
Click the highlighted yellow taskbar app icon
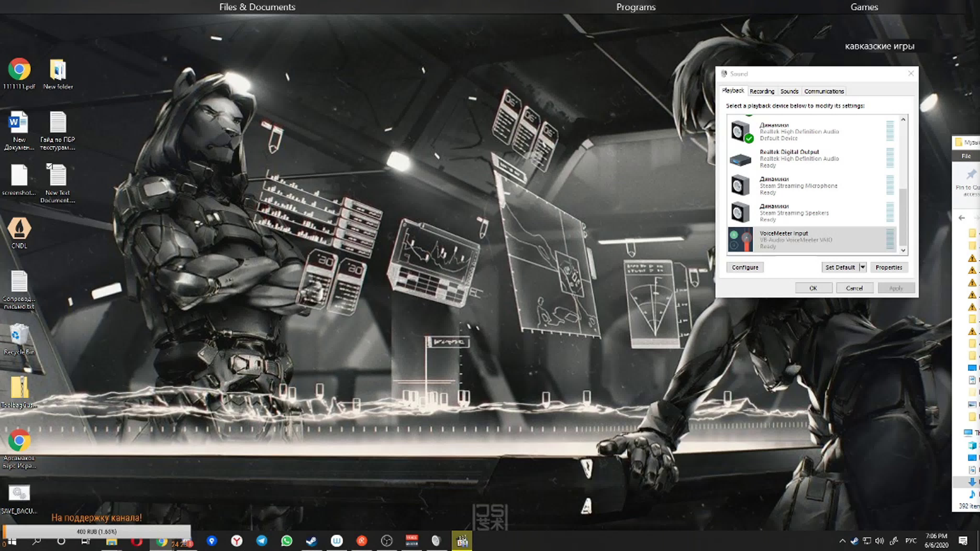[462, 541]
